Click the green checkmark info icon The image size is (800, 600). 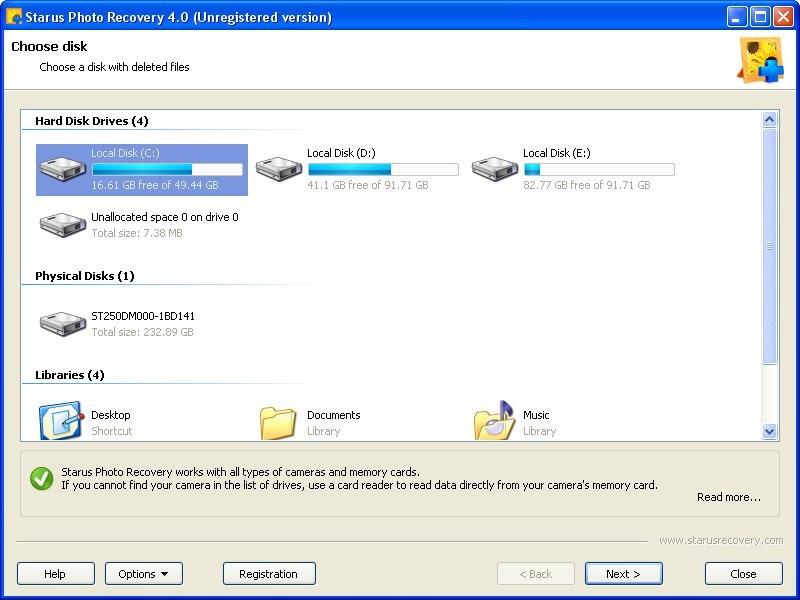41,479
